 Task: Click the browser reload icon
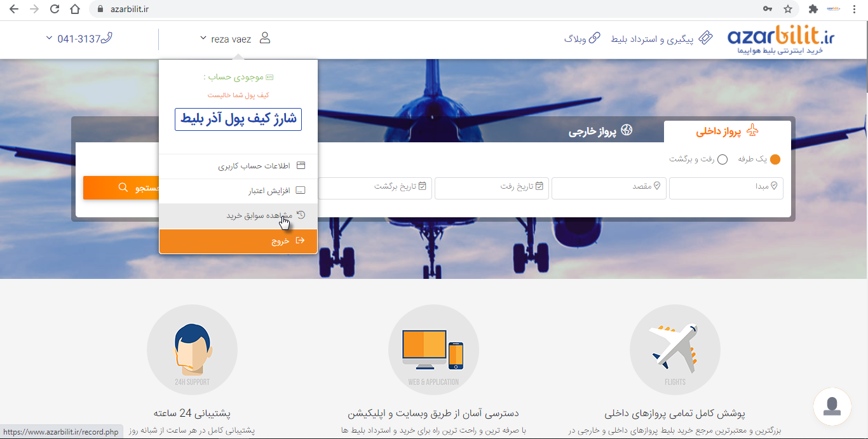point(55,9)
